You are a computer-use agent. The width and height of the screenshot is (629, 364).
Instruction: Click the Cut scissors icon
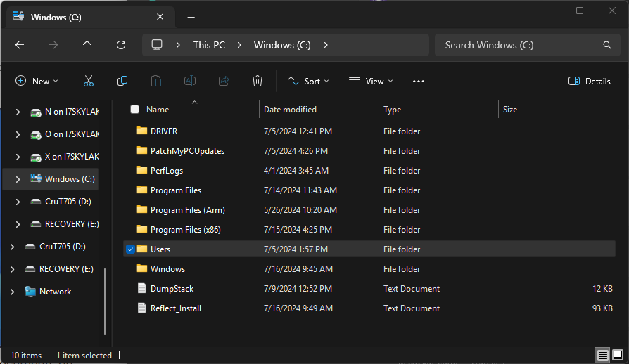coord(88,82)
